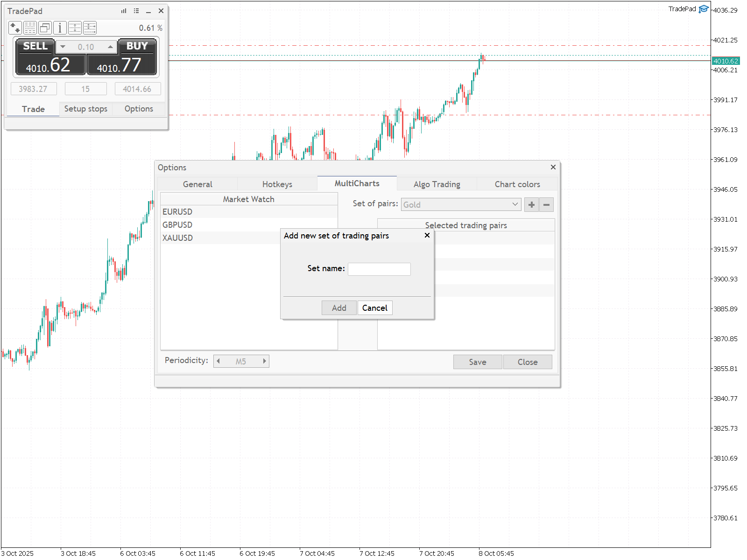Close the Options window with X
The width and height of the screenshot is (747, 560).
(553, 167)
